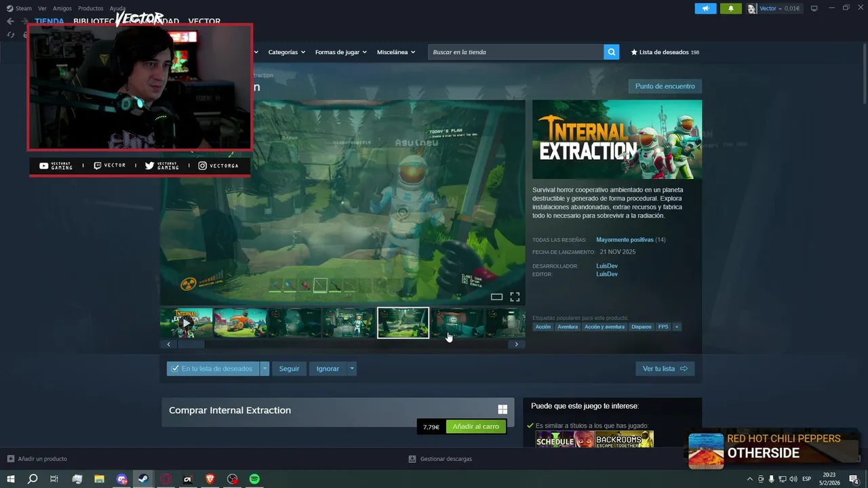This screenshot has width=868, height=488.
Task: Click the Disparos tag
Action: tap(641, 327)
